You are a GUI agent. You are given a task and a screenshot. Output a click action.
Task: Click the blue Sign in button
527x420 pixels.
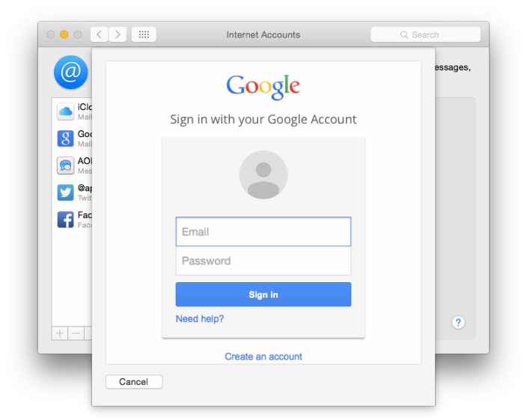pyautogui.click(x=263, y=294)
